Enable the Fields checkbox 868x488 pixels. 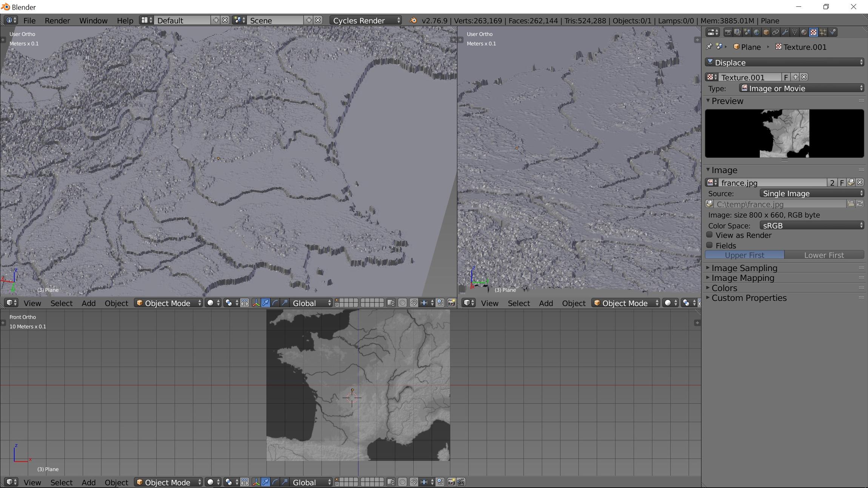[709, 245]
